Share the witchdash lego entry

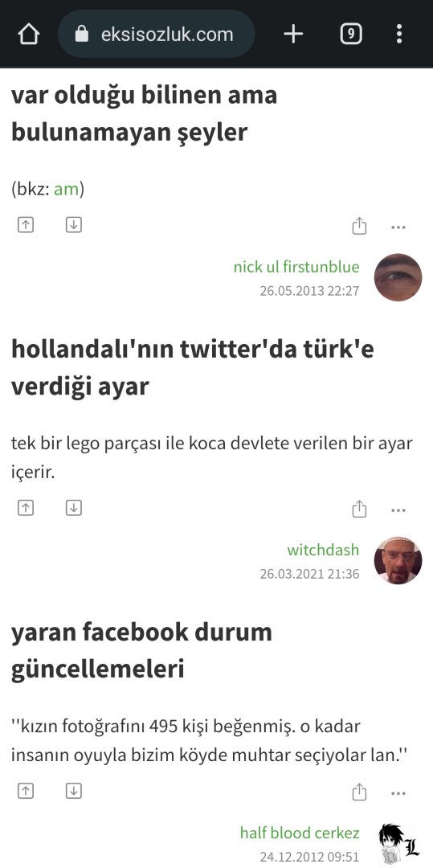(359, 509)
